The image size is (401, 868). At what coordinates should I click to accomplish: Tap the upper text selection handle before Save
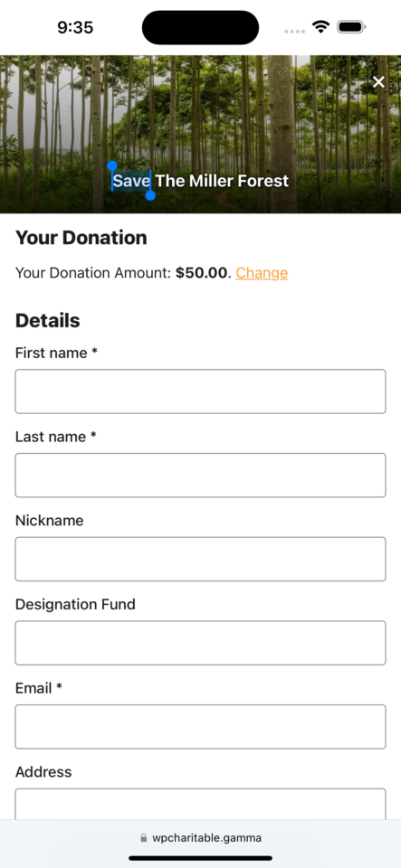(112, 165)
